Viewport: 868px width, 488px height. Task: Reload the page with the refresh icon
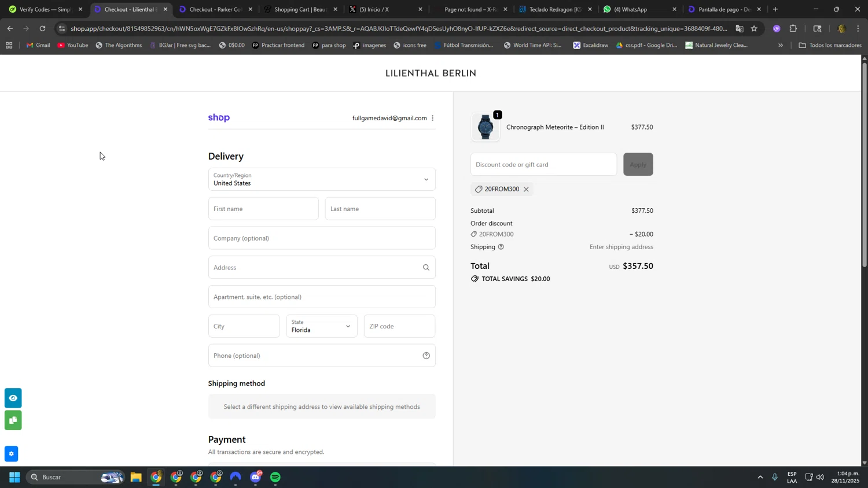pyautogui.click(x=42, y=28)
